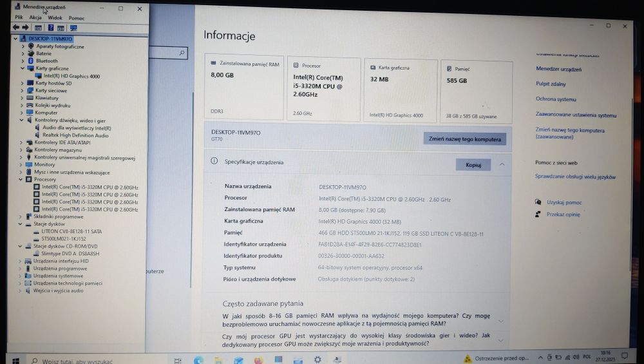Select Slimtype DVD A DS8A8SH drive
Screen dimensions: 644x364
coord(70,253)
